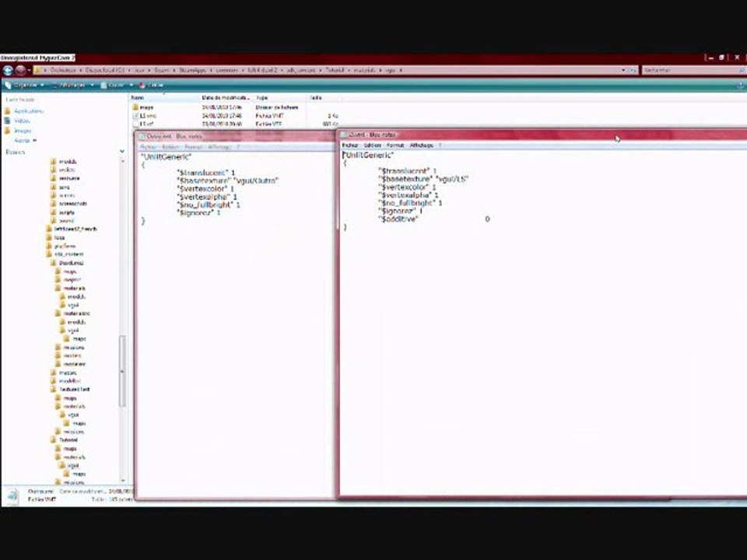Jump to the SteamApps breadcrumb
This screenshot has height=560, width=747.
(x=192, y=70)
